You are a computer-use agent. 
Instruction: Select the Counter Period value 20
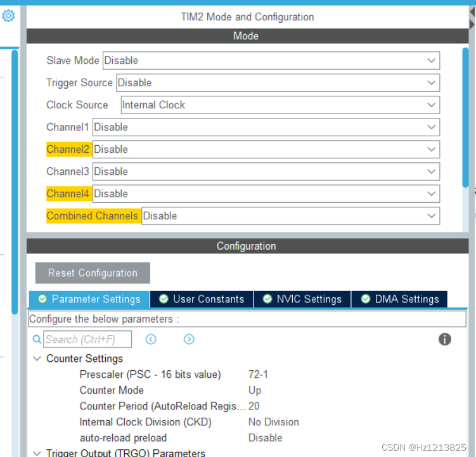click(254, 406)
